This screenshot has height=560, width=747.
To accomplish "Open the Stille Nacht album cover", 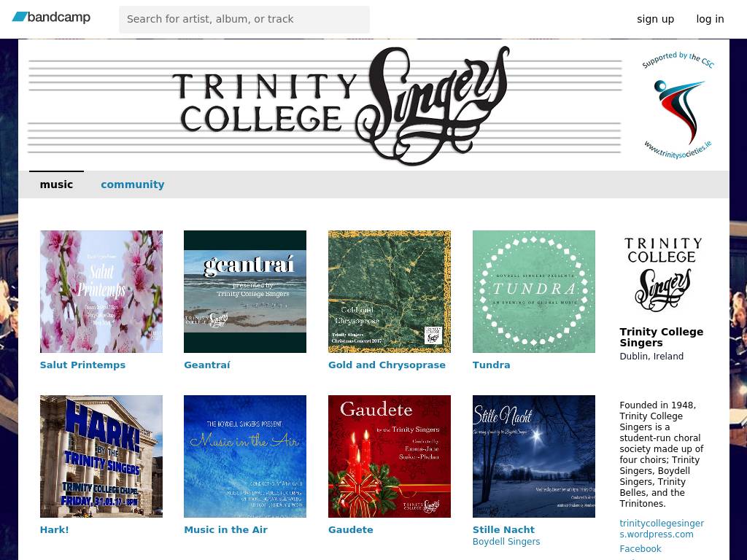I will point(534,456).
